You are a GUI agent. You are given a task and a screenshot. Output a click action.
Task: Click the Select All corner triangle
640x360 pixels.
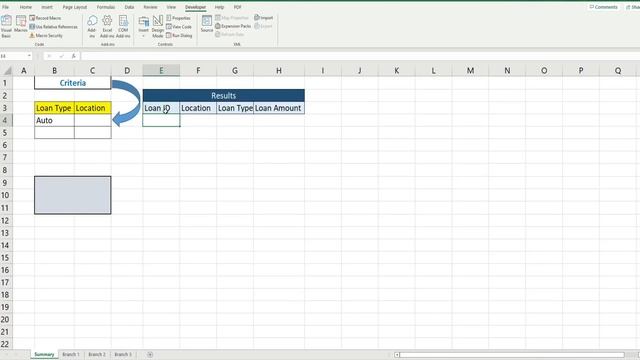point(7,71)
